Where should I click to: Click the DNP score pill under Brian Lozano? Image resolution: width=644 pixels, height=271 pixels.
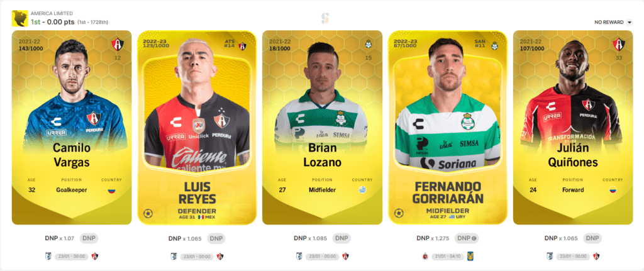click(341, 238)
